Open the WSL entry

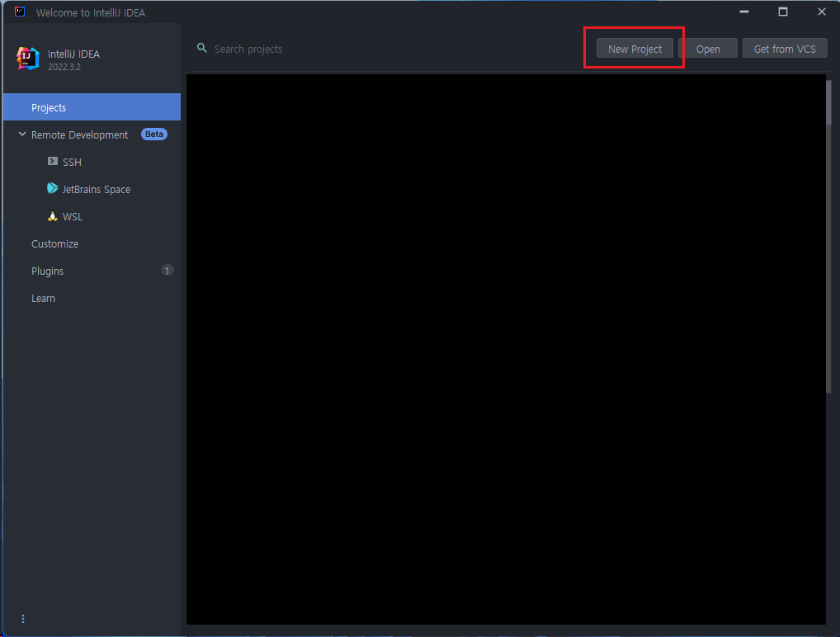point(73,216)
